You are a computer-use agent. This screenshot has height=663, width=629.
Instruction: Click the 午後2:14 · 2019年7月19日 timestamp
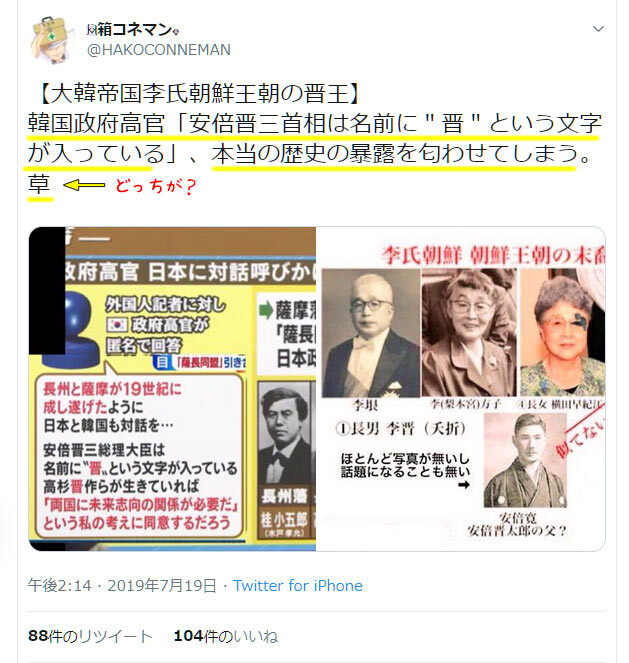pyautogui.click(x=122, y=586)
